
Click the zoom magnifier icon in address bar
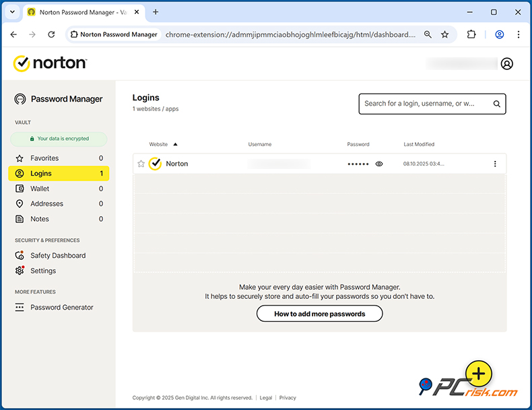[x=428, y=34]
